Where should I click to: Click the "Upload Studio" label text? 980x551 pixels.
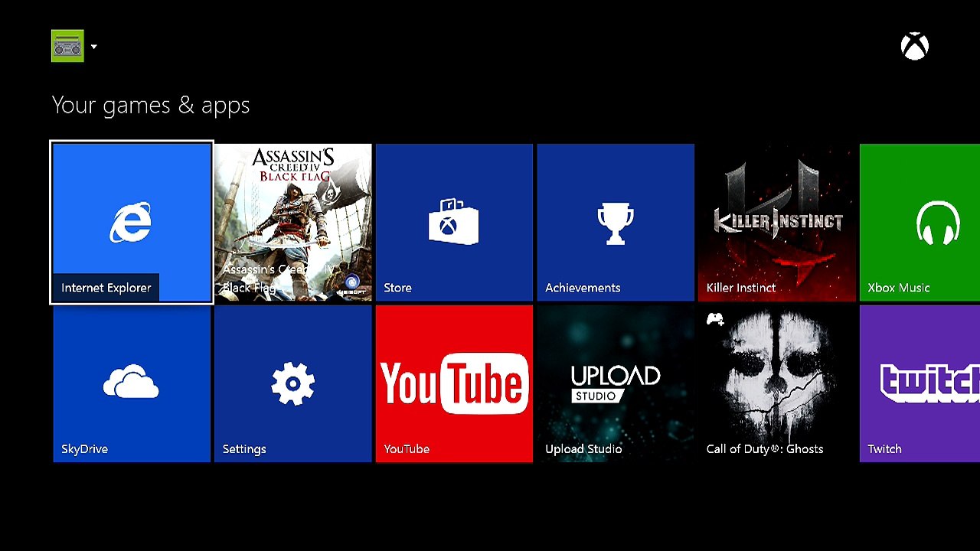[583, 449]
